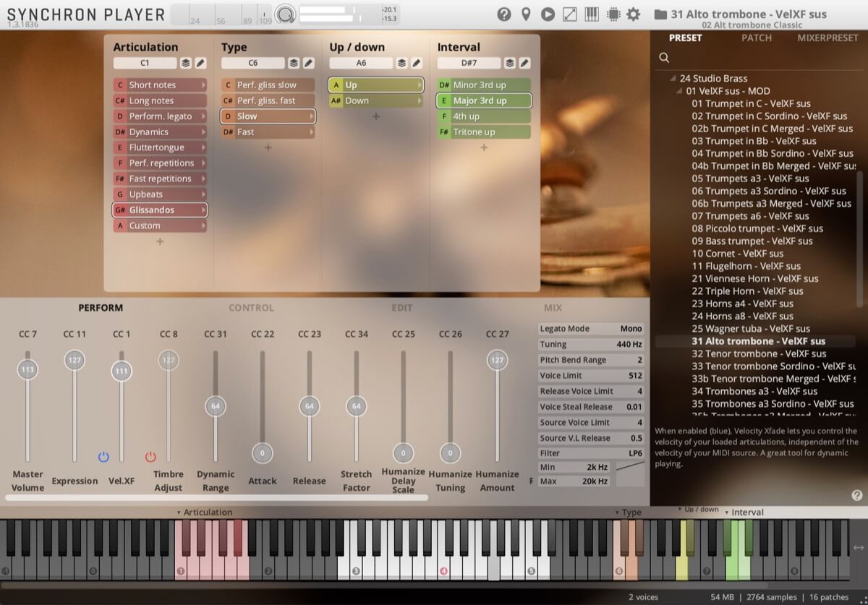Click the play demo icon in top toolbar
Screen dimensions: 868x605
548,14
